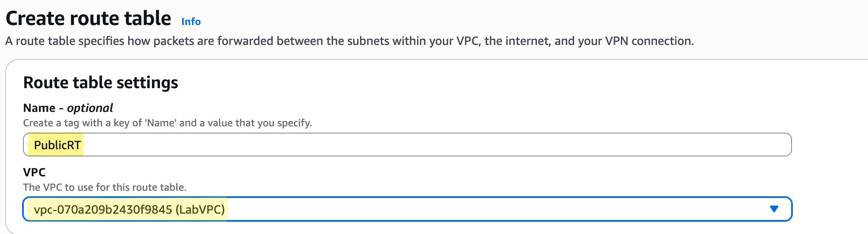Click the word "optional" in Name label

pyautogui.click(x=90, y=108)
